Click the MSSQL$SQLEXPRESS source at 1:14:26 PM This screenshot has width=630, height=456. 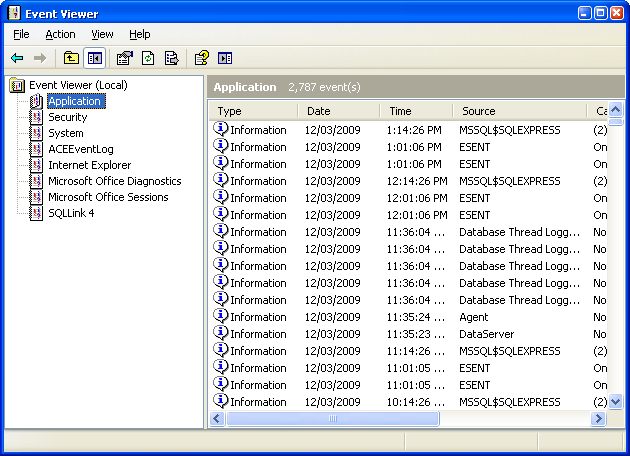pyautogui.click(x=509, y=130)
